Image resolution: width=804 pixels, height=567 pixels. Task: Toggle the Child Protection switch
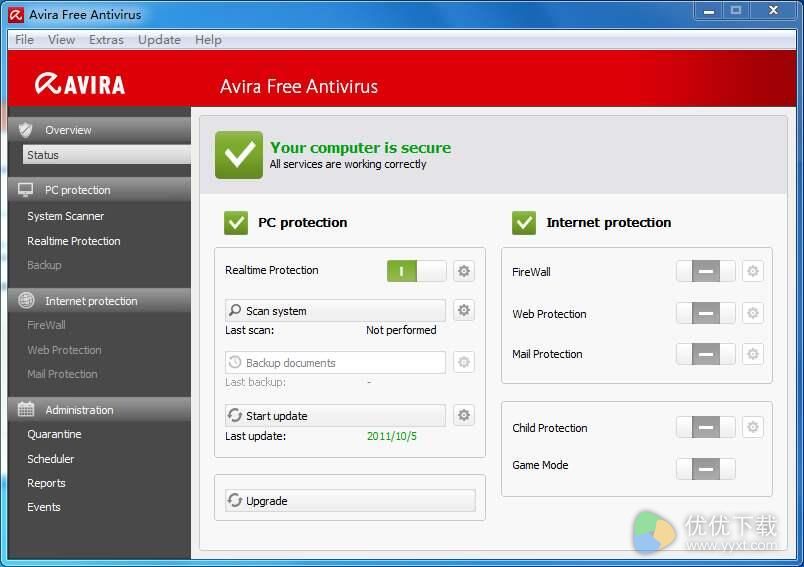pyautogui.click(x=706, y=427)
